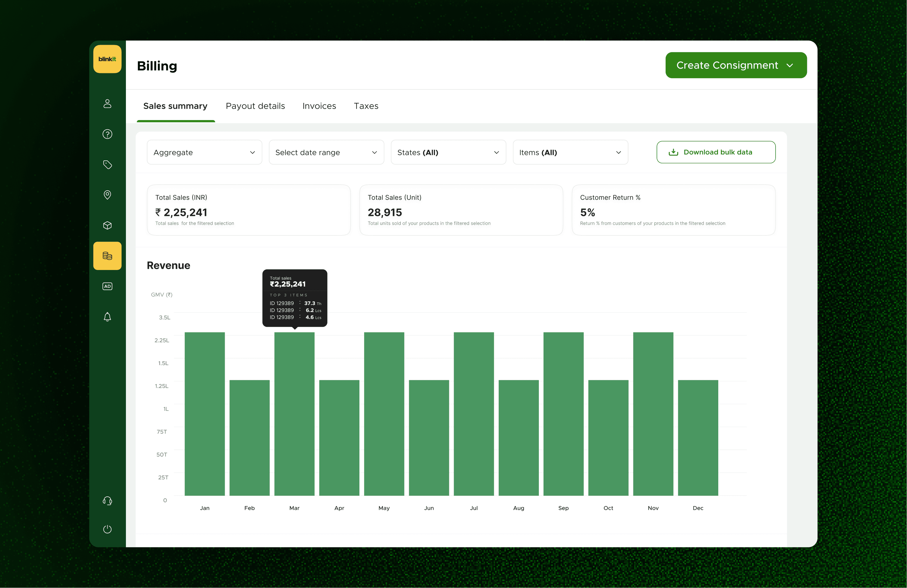Click the support headset icon
Viewport: 907px width, 588px height.
click(107, 501)
